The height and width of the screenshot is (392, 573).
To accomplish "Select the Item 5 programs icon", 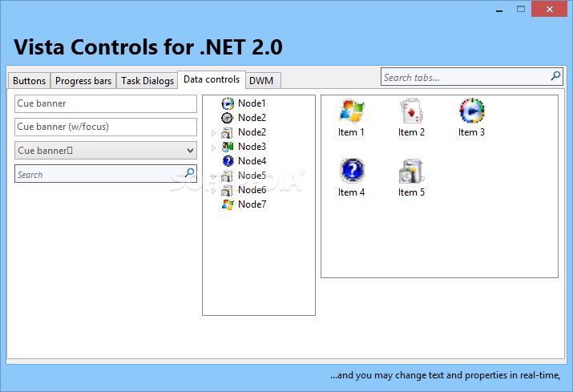I will click(411, 171).
